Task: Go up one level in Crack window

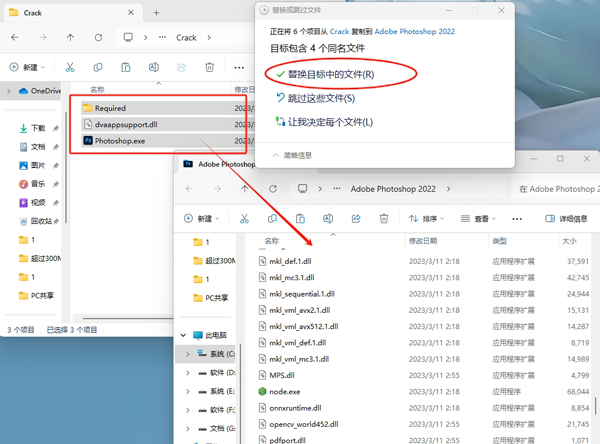Action: point(70,38)
